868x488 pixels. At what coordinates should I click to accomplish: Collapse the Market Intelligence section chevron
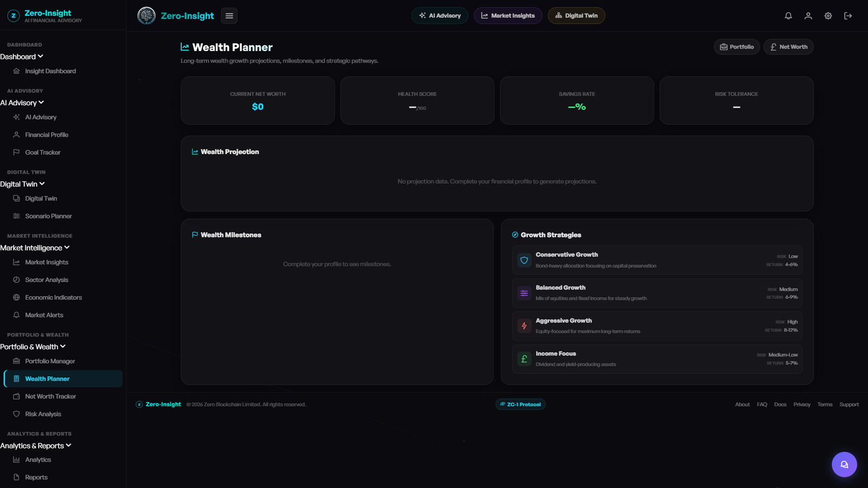pyautogui.click(x=67, y=247)
